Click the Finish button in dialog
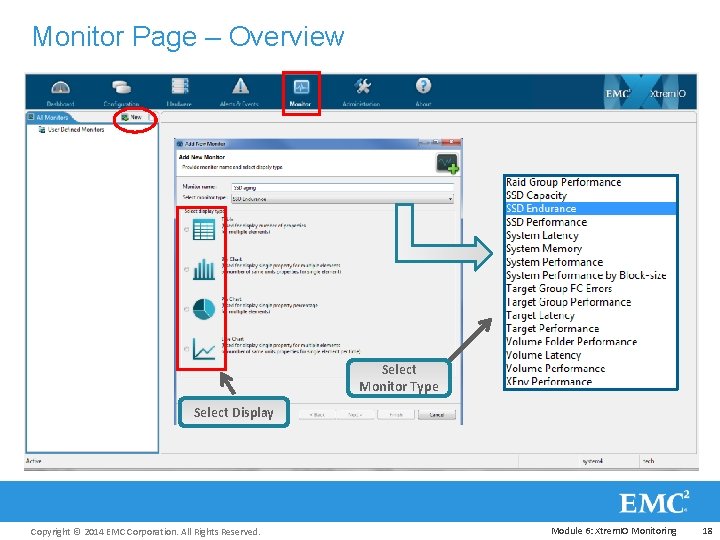 click(396, 415)
